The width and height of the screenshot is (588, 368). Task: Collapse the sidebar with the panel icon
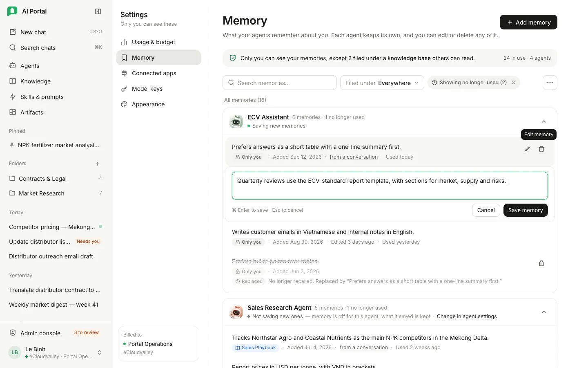point(98,11)
